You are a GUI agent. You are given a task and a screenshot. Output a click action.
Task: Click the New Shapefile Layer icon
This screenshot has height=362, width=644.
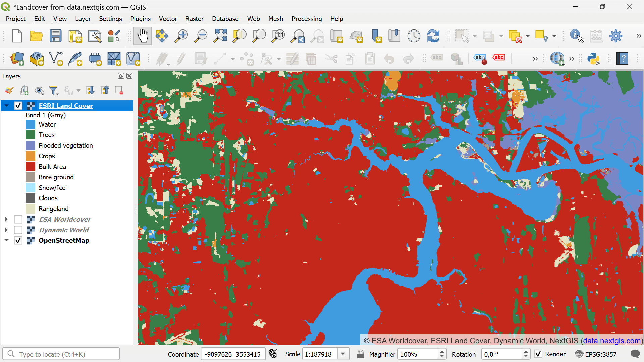point(56,59)
